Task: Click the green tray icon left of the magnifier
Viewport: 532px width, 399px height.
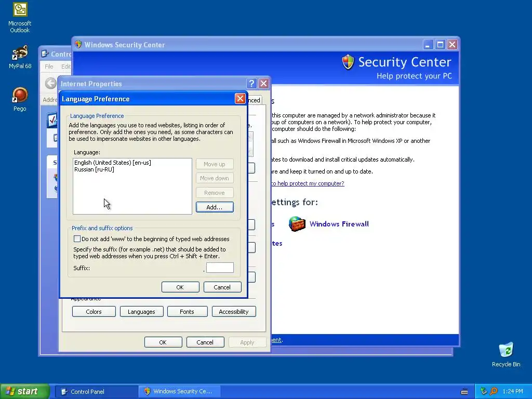Action: [x=484, y=391]
